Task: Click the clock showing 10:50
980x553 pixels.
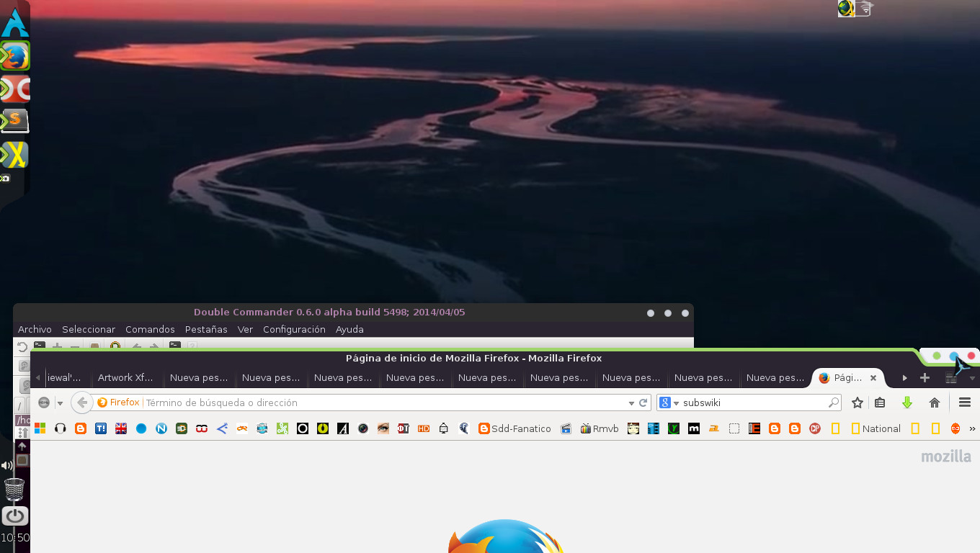Action: [x=14, y=538]
